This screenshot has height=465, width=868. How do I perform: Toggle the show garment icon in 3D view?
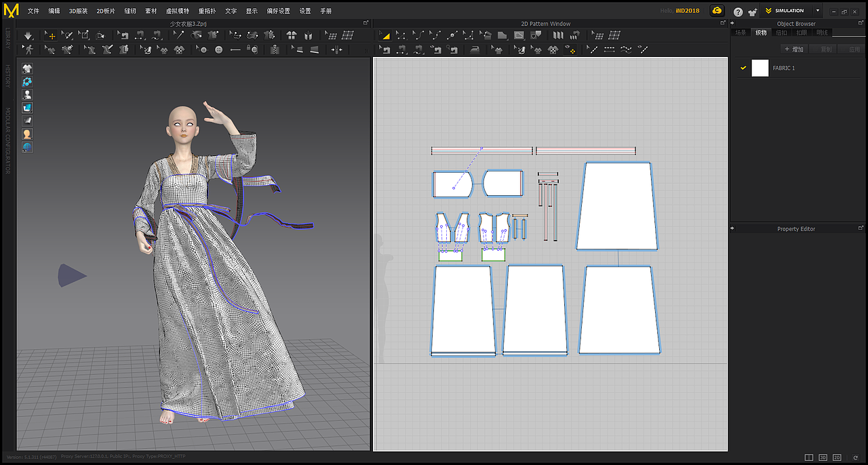[27, 68]
